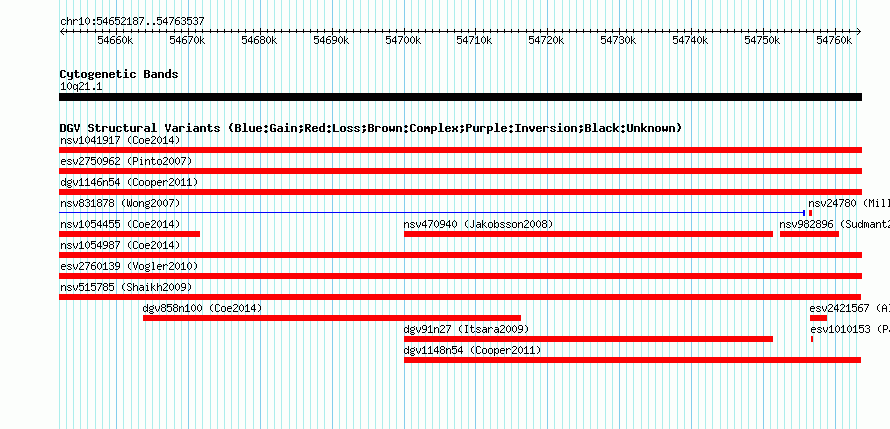Select the dgv1148n54 (Cooper2011) label
This screenshot has height=429, width=890.
[472, 350]
